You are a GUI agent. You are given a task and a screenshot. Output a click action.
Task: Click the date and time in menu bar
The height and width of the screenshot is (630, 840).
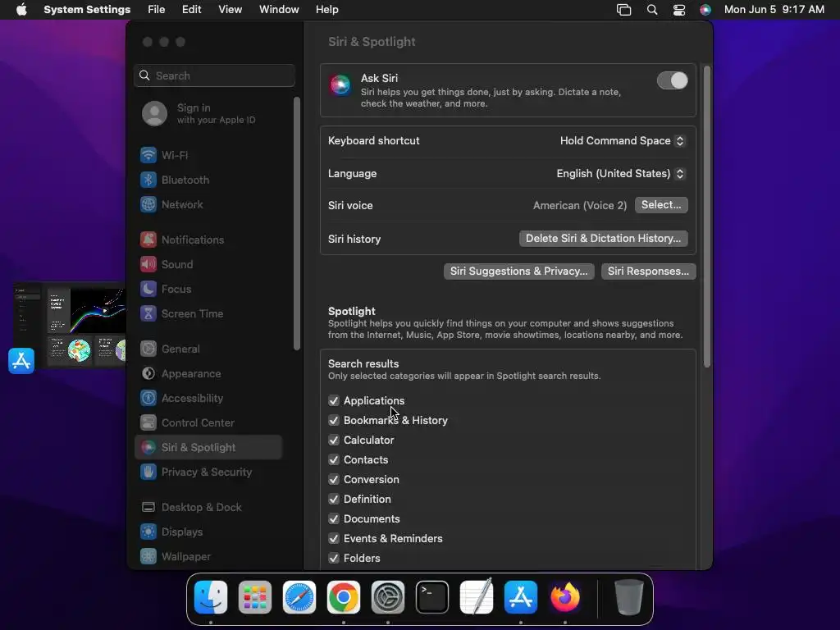point(774,10)
